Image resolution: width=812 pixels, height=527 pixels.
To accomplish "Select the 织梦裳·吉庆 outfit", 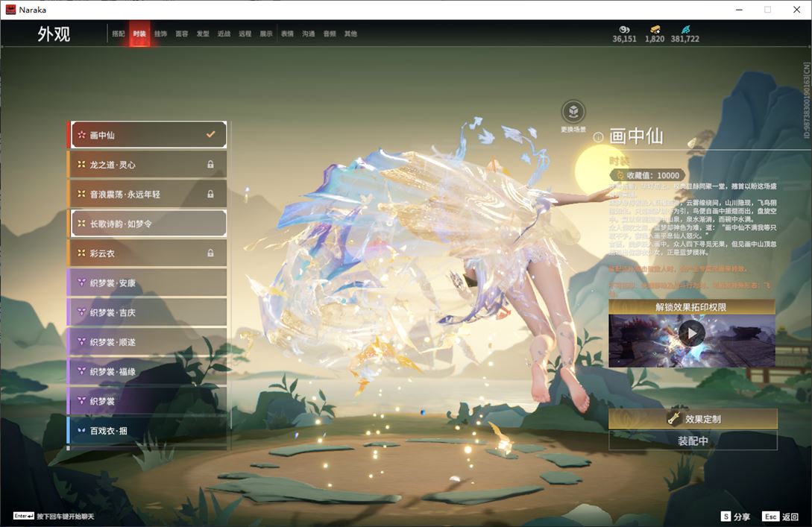I will click(148, 312).
